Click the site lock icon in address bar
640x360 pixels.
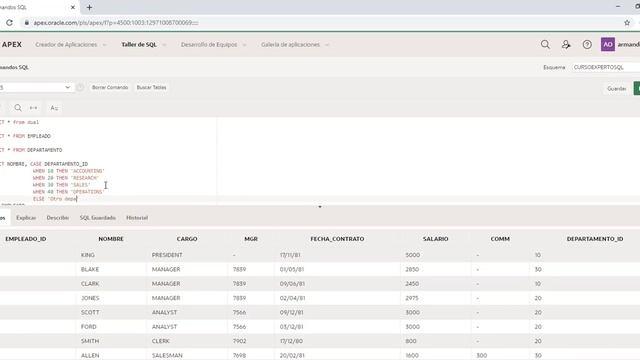click(27, 23)
